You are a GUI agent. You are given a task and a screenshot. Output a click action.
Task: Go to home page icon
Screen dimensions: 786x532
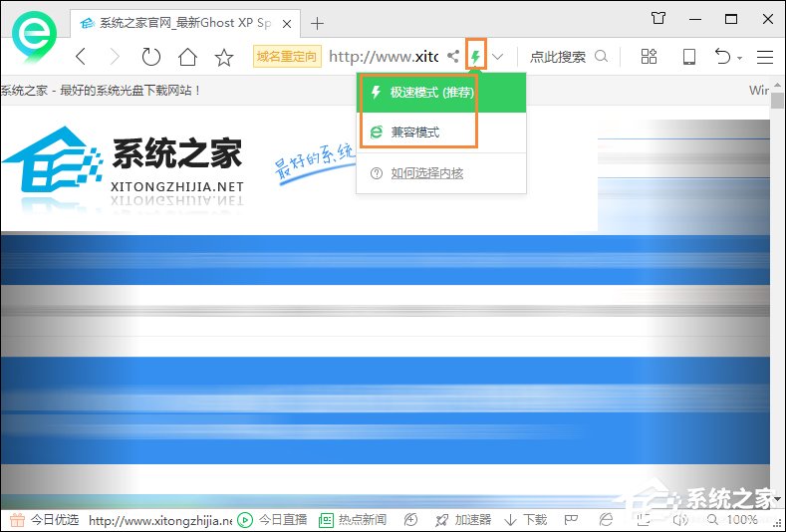[187, 58]
